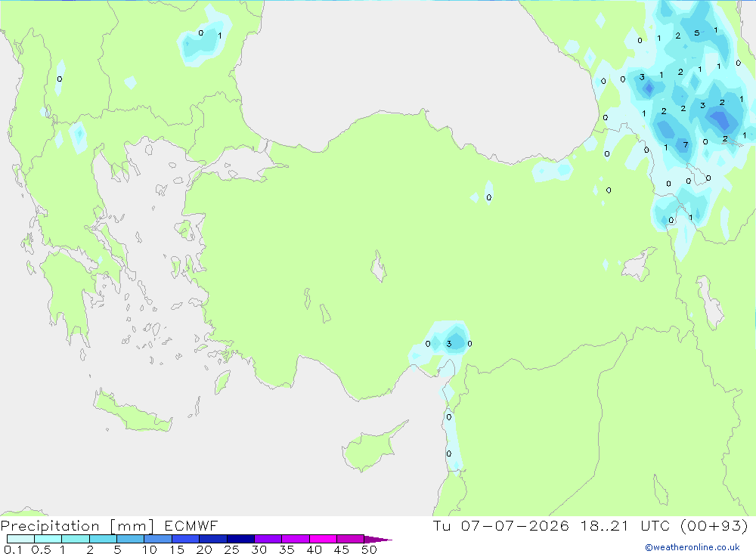Click the '7' precipitation value on the map
This screenshot has width=756, height=554.
point(685,144)
